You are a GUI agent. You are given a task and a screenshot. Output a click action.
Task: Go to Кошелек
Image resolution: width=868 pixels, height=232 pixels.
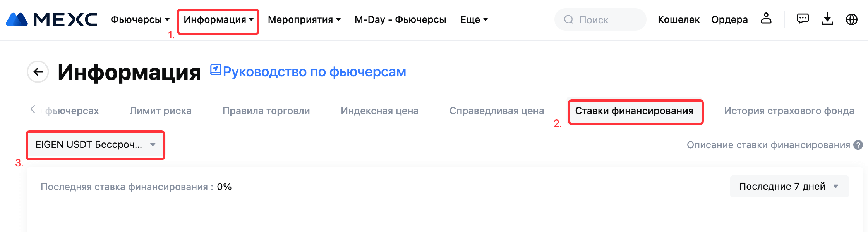(x=678, y=19)
